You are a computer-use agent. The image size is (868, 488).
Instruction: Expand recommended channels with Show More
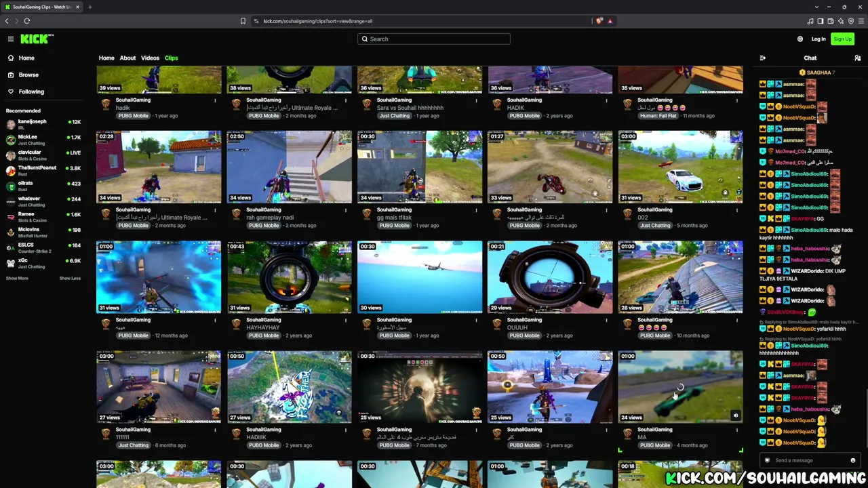point(17,278)
